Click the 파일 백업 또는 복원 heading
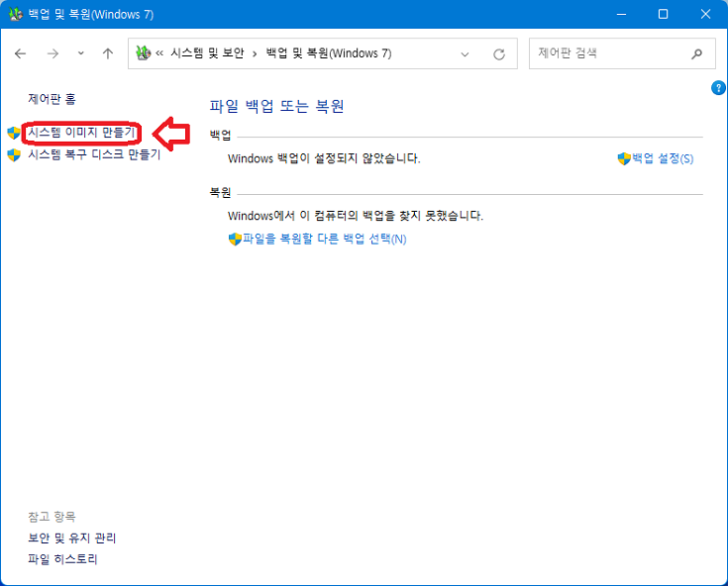The height and width of the screenshot is (586, 728). coord(276,106)
